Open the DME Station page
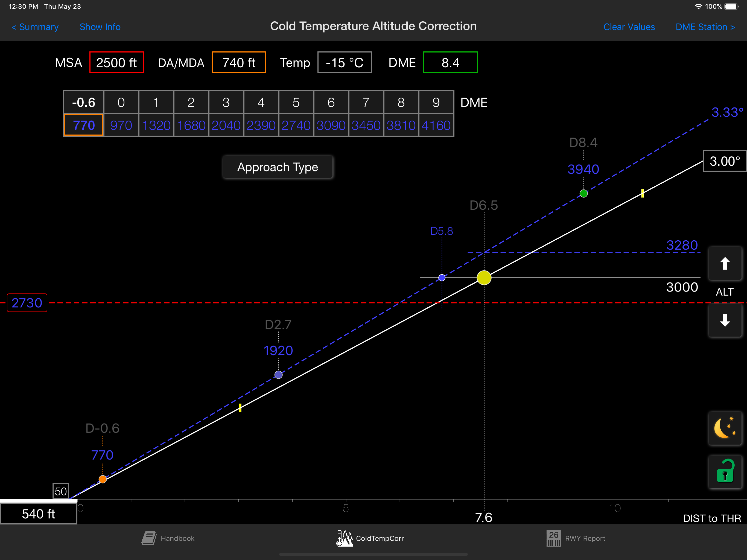The height and width of the screenshot is (560, 747). [x=705, y=27]
